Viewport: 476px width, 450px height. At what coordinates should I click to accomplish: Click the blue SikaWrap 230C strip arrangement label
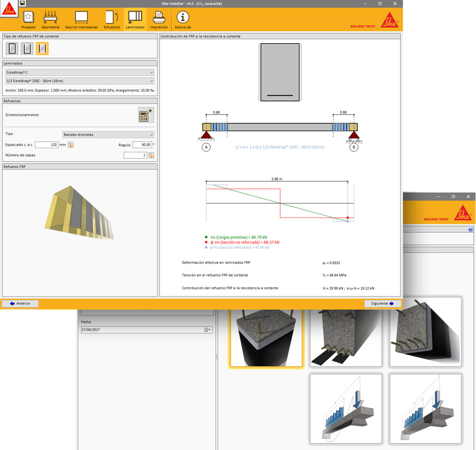point(280,147)
